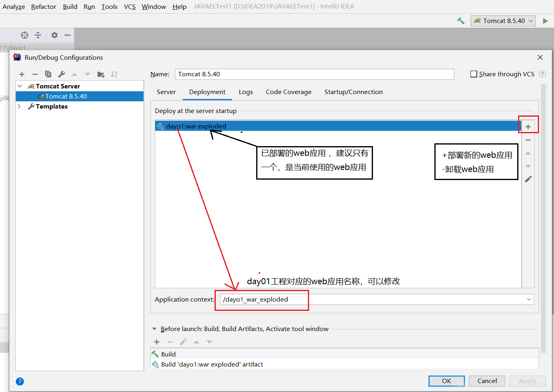Open the VCS menu
Image resolution: width=554 pixels, height=392 pixels.
pos(130,6)
